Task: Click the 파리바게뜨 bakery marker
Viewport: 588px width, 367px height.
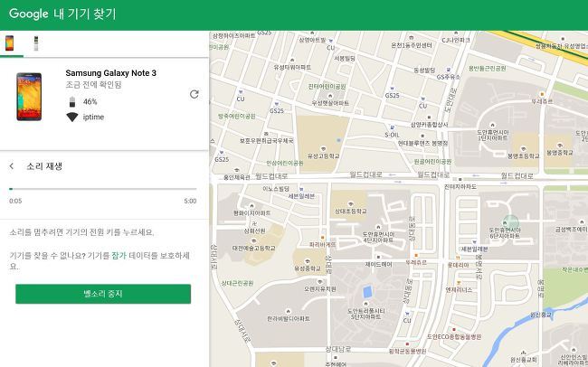Action: click(323, 238)
